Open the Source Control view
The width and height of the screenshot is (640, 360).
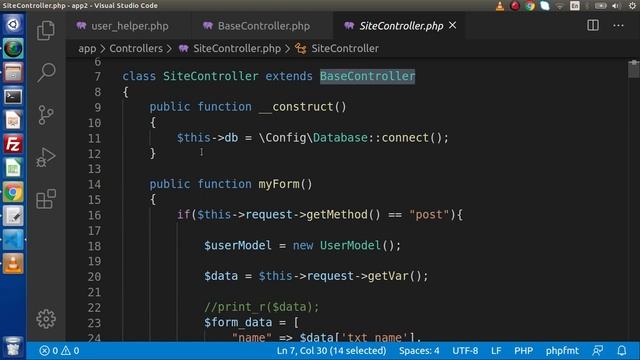pos(46,115)
